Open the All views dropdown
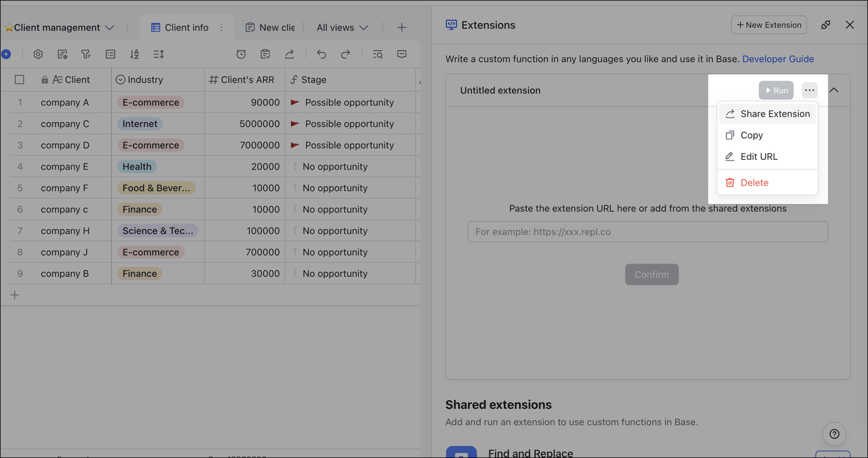The width and height of the screenshot is (868, 458). pyautogui.click(x=342, y=28)
